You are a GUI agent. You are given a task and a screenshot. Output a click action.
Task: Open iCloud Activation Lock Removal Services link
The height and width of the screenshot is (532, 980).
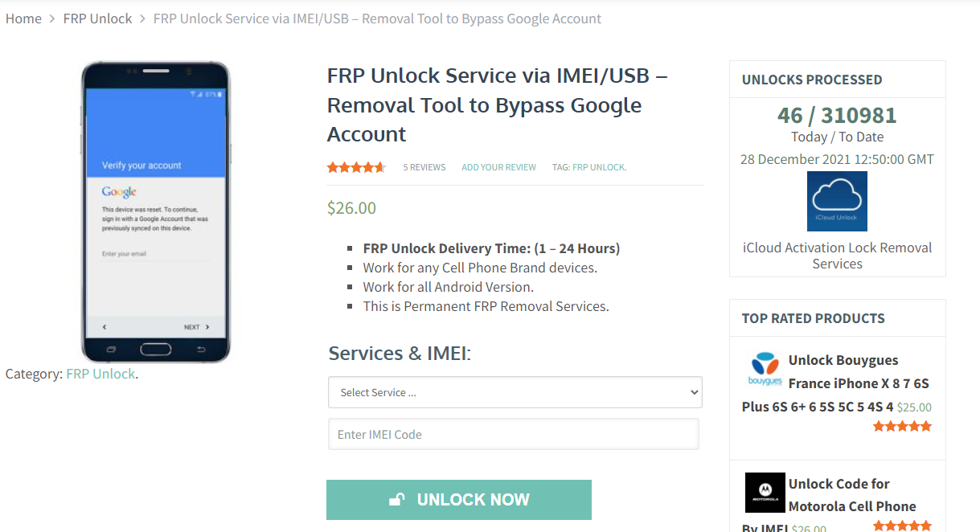(837, 256)
